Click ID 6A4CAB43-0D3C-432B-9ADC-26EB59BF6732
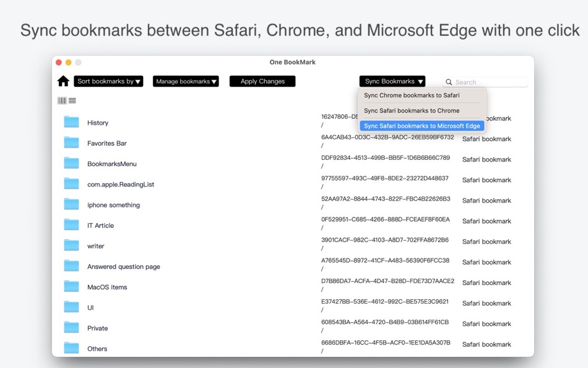Screen dimensions: 588x368 tap(387, 138)
